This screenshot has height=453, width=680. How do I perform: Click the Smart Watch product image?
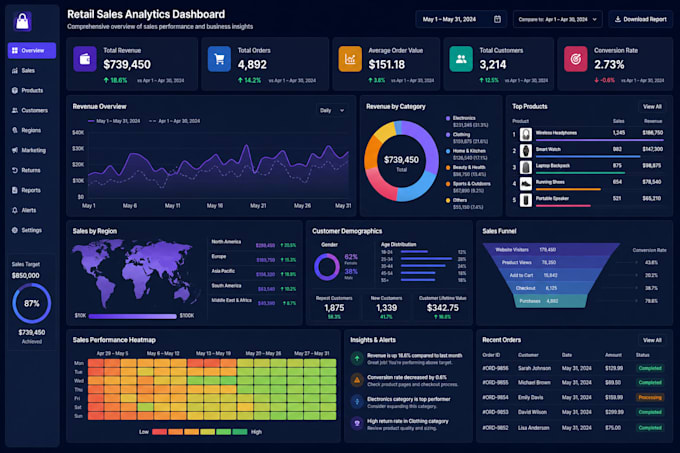[526, 150]
